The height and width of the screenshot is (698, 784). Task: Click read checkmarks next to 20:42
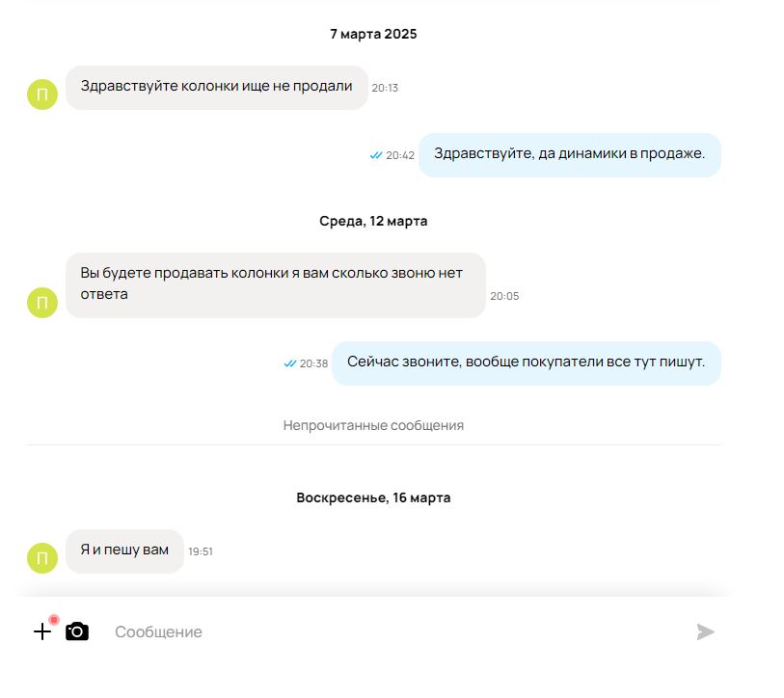376,155
